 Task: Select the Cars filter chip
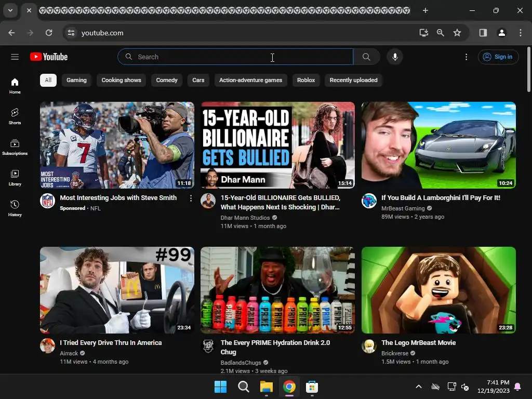click(x=198, y=80)
